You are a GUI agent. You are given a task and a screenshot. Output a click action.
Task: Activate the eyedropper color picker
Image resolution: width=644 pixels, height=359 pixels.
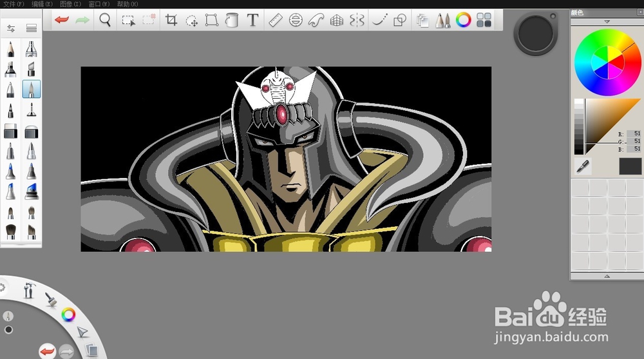tap(583, 166)
